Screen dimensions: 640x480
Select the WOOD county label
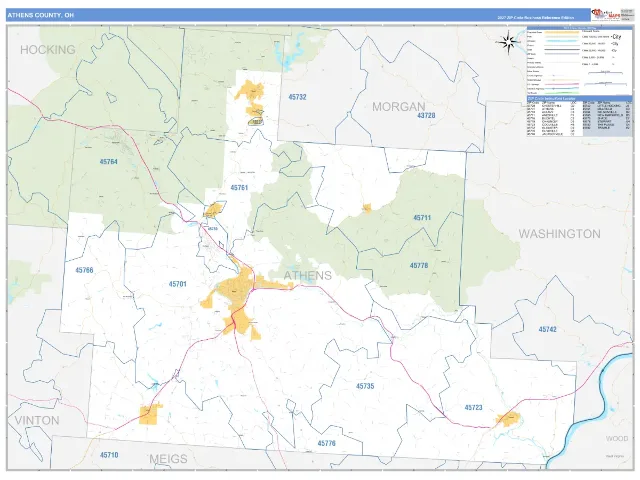(x=617, y=439)
